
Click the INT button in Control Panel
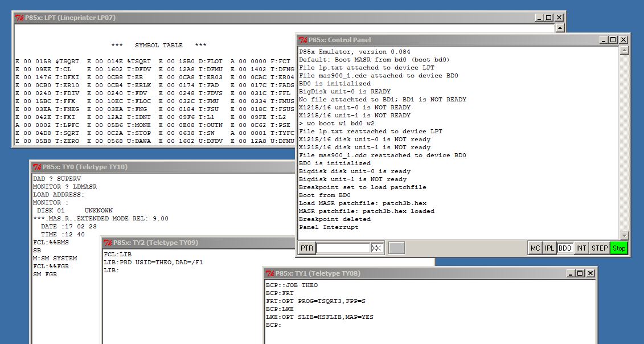click(x=581, y=248)
